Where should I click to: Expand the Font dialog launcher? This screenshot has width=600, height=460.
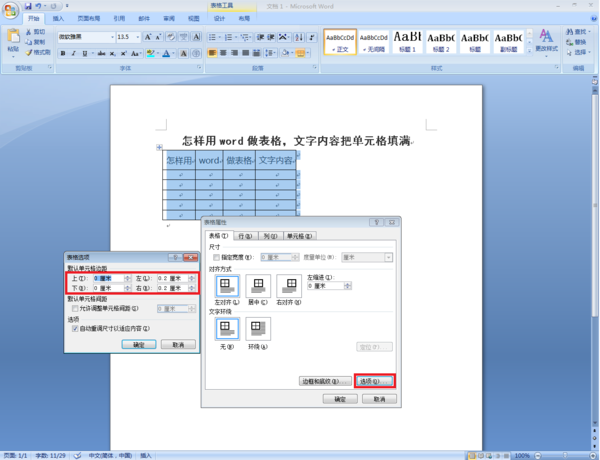click(199, 67)
